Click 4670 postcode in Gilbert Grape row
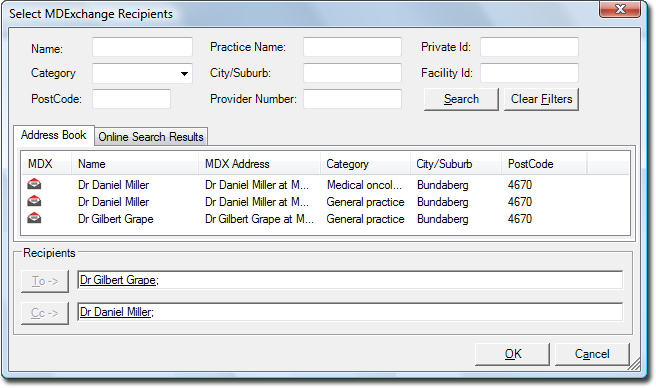The height and width of the screenshot is (388, 656). click(x=520, y=219)
